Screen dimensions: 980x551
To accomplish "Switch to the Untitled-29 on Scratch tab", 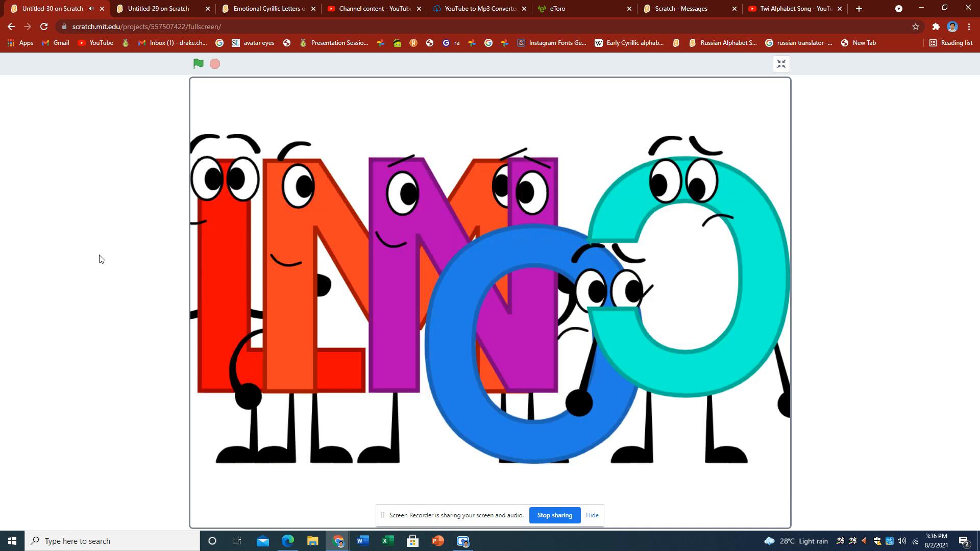I will coord(158,9).
